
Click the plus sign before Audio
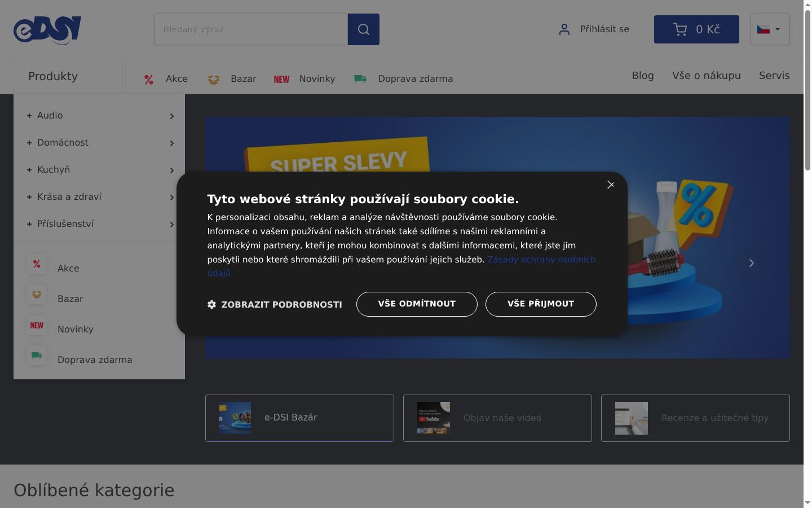tap(29, 116)
